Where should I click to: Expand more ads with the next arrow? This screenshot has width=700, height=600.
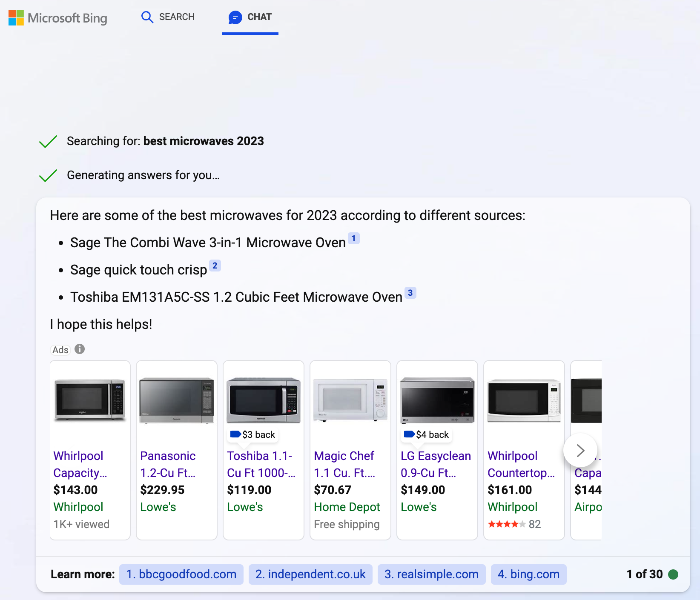tap(580, 450)
